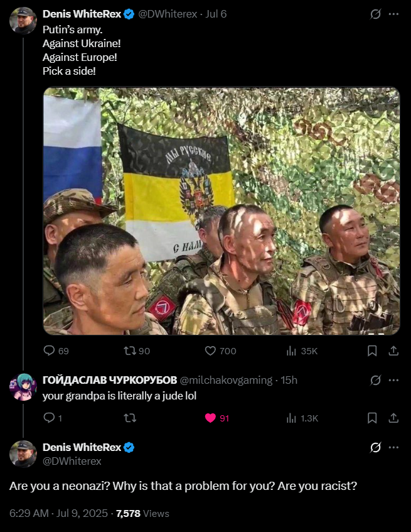Open more options on bottom Denis reply
Viewport: 411px width, 532px height.
393,447
